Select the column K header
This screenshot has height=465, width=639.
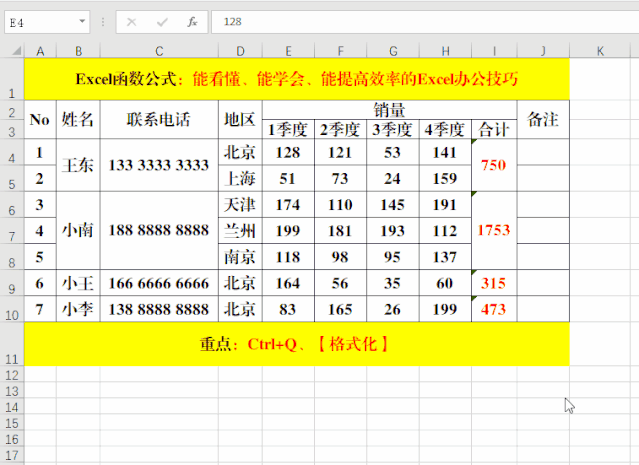(x=600, y=51)
